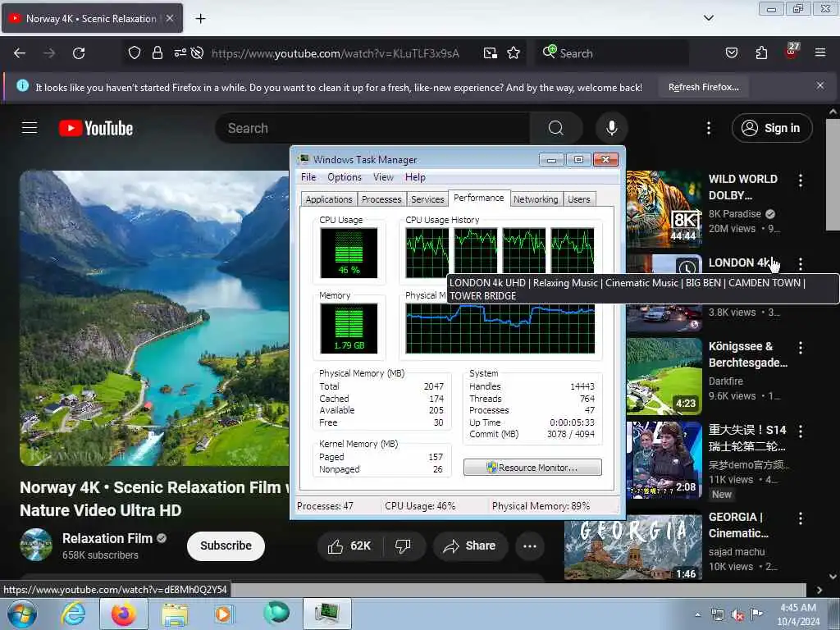The width and height of the screenshot is (840, 630).
Task: Open the shield tracking protection icon
Action: 135,53
